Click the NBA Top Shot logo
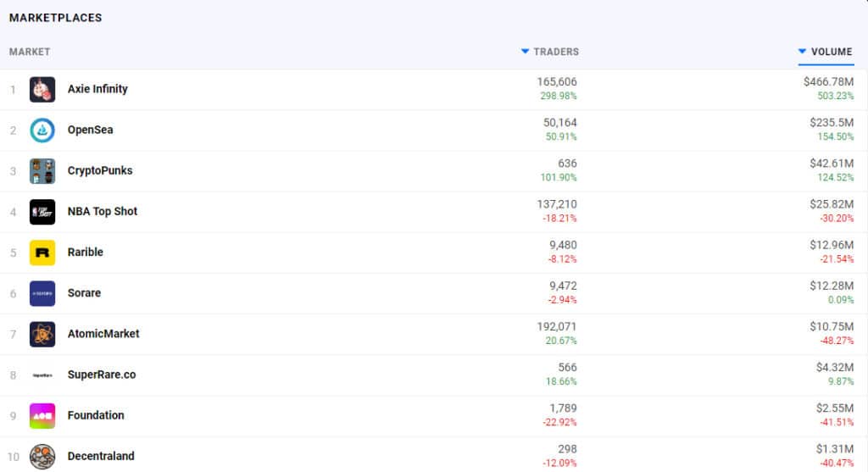Viewport: 868px width, 472px height. (x=42, y=211)
